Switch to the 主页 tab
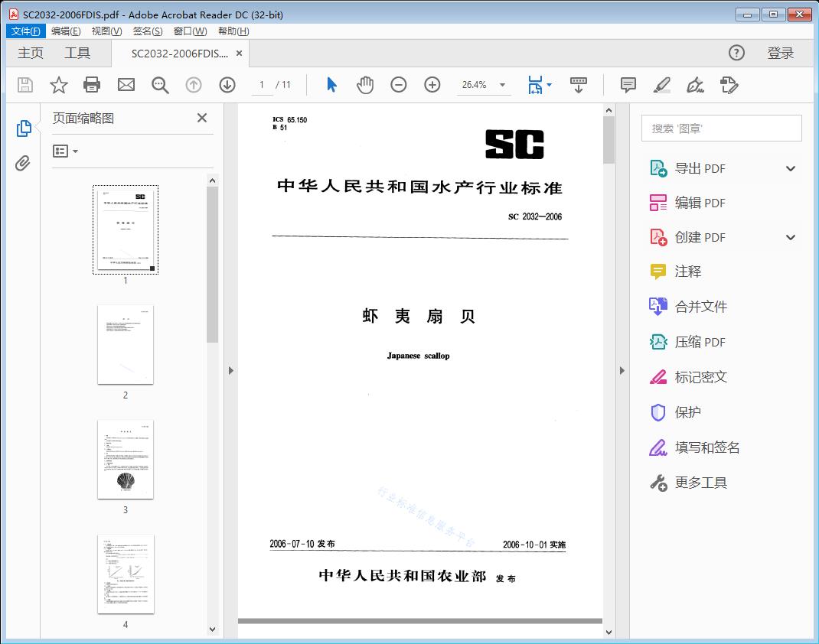This screenshot has height=644, width=819. 31,53
